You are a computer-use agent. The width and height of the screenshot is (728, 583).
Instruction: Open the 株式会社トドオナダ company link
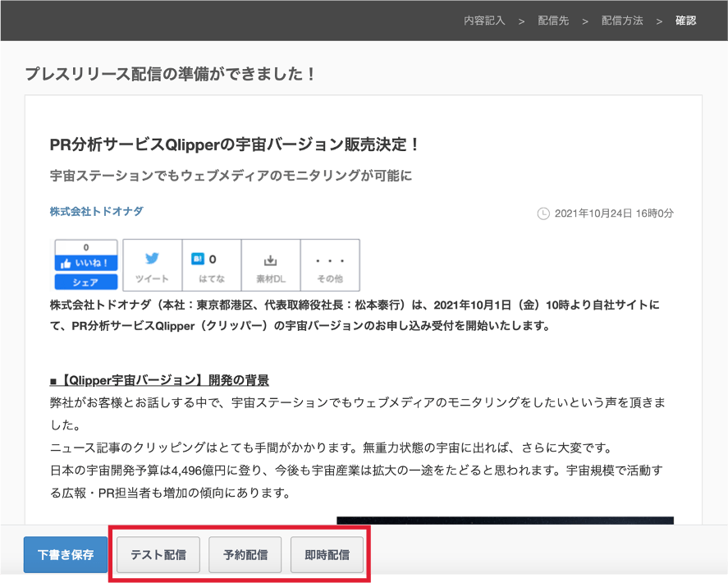96,212
